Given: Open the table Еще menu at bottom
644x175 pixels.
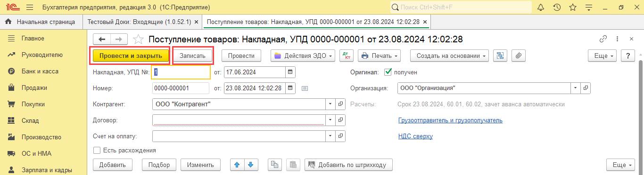Looking at the screenshot, I should 620,165.
